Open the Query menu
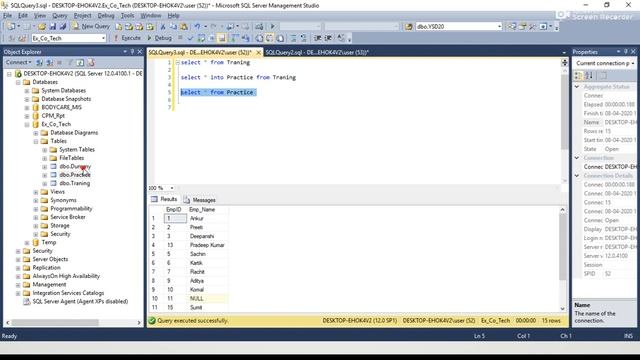This screenshot has width=640, height=360. pos(60,16)
